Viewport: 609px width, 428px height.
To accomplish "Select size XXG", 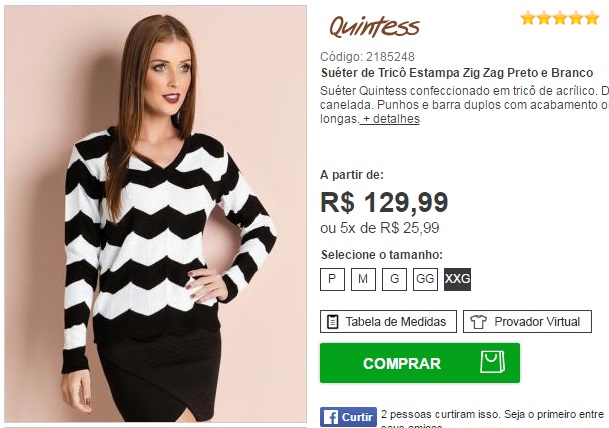I will coord(458,279).
